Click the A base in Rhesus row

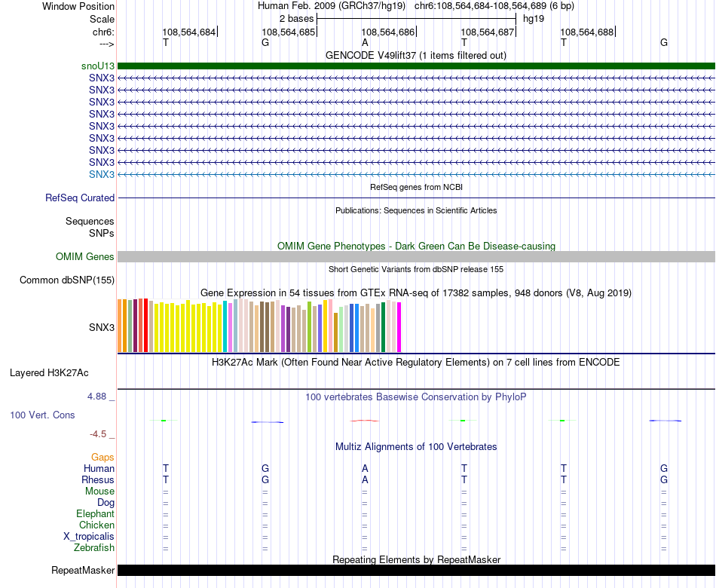[365, 479]
